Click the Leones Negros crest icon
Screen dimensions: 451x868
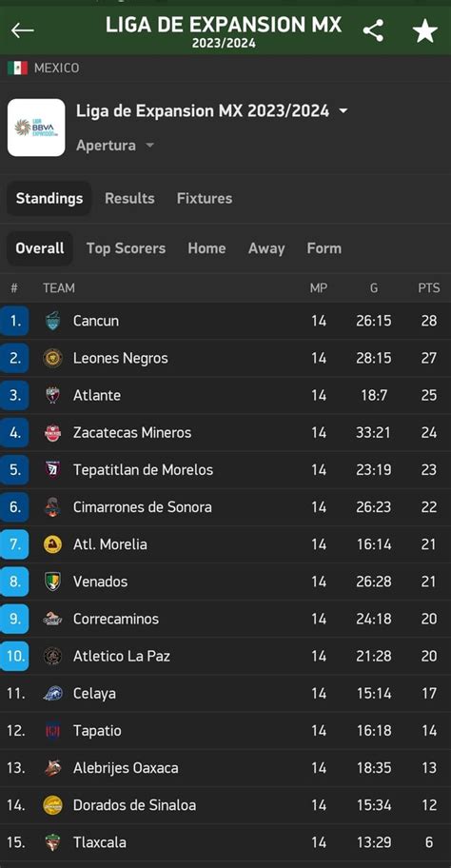click(52, 358)
